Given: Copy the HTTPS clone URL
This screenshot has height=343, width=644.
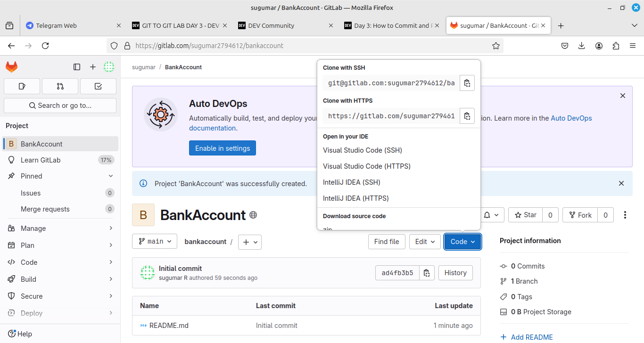Looking at the screenshot, I should (x=467, y=116).
